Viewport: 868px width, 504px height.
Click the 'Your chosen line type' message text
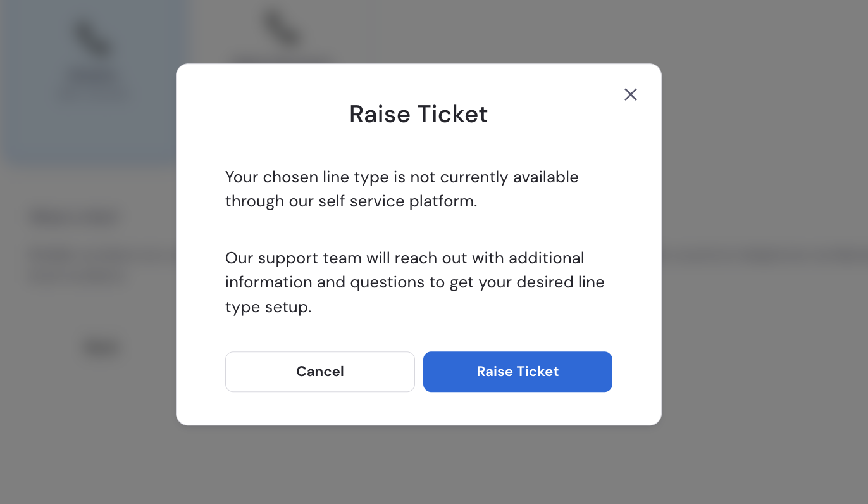(x=402, y=189)
